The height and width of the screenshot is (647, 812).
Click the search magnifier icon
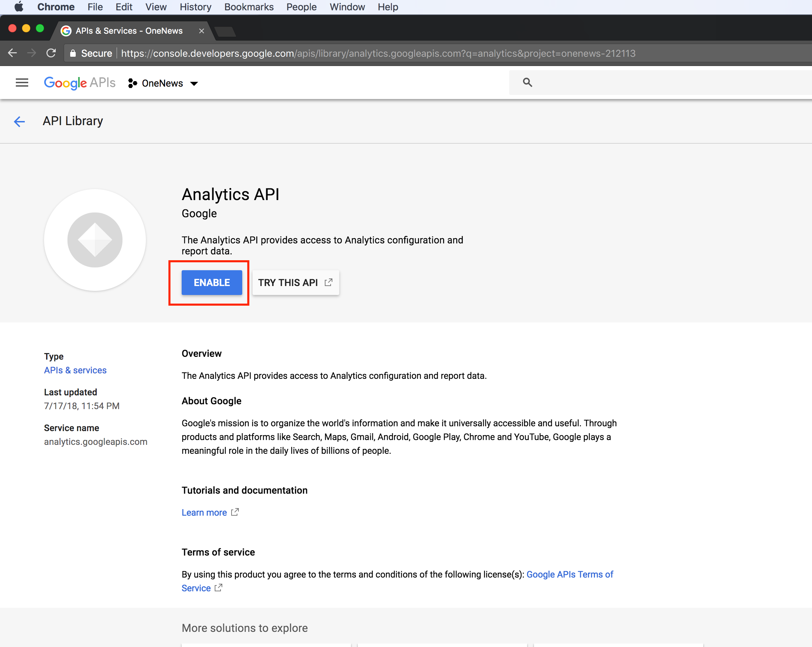coord(527,83)
